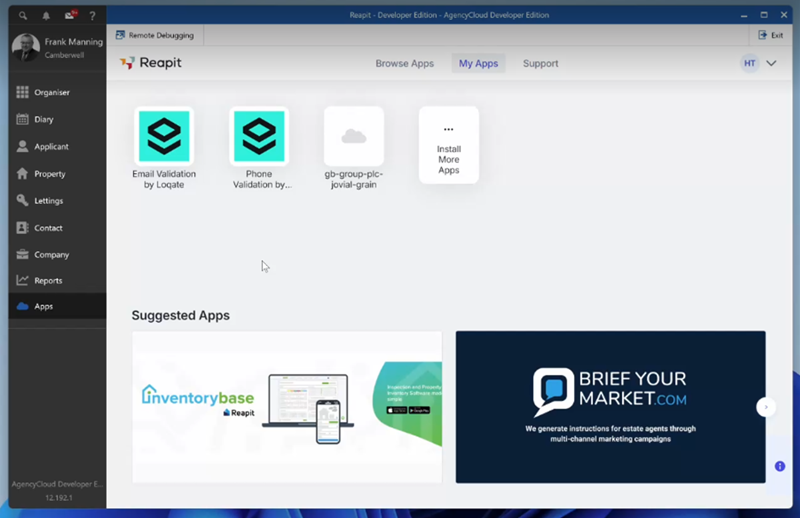
Task: Select Lettings in the sidebar
Action: coord(57,201)
